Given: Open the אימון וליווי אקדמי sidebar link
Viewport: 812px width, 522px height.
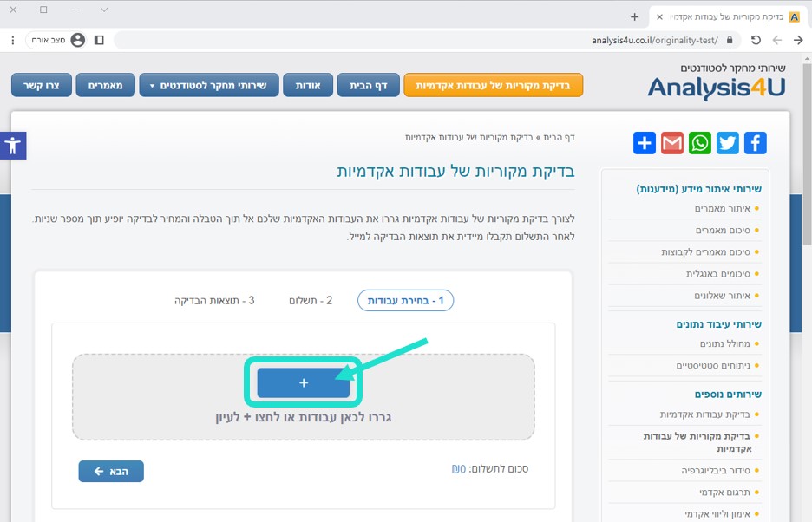Looking at the screenshot, I should 717,513.
